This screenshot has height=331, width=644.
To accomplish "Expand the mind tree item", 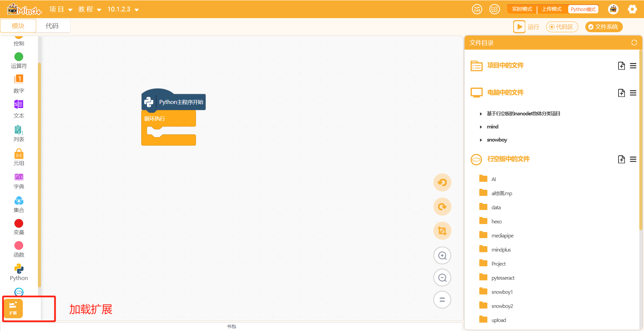I will coord(481,127).
